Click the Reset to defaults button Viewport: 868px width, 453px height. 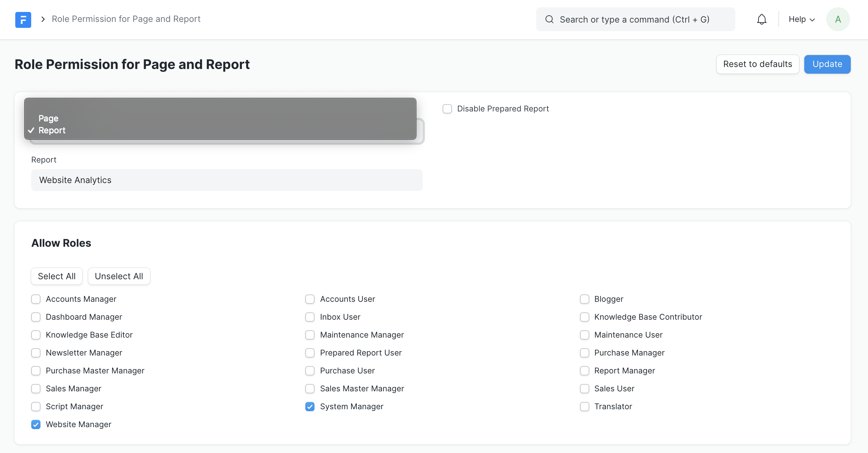coord(758,64)
